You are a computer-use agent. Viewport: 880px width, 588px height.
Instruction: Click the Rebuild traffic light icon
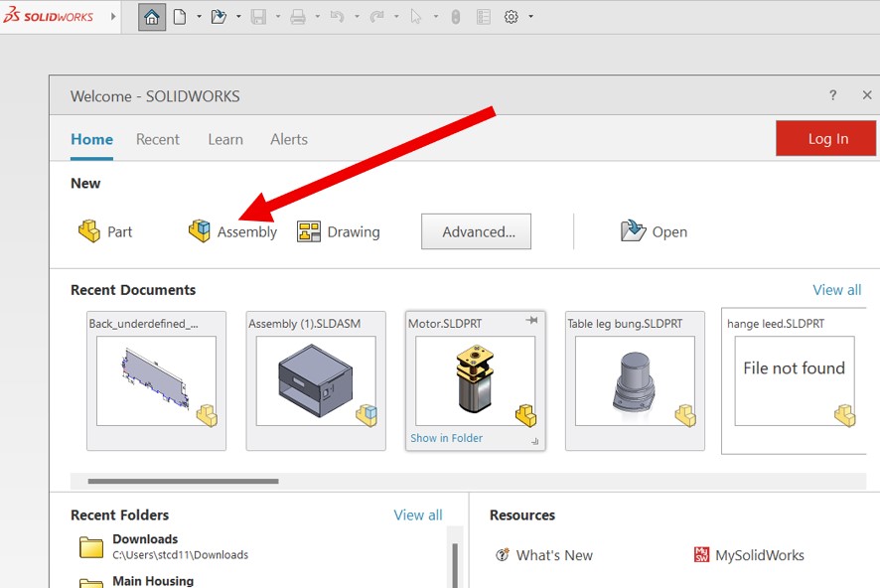click(456, 17)
